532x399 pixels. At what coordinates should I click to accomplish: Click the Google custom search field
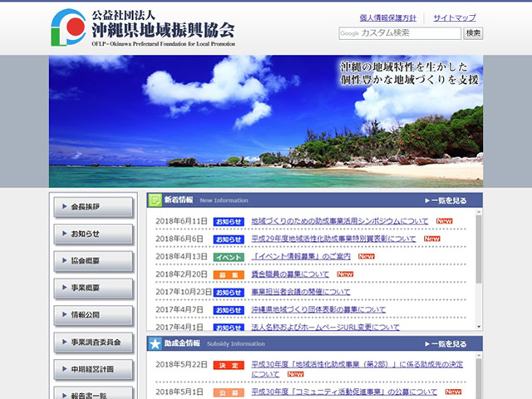pyautogui.click(x=399, y=33)
